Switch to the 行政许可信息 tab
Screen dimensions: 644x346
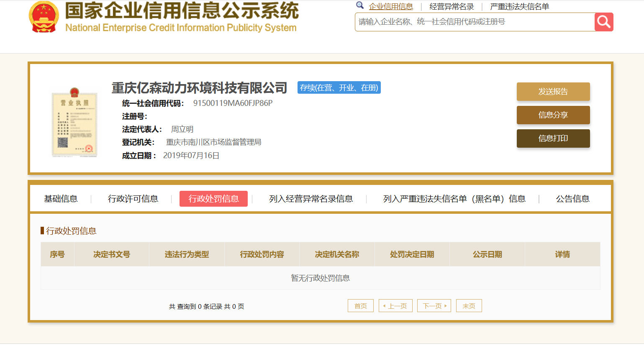133,199
